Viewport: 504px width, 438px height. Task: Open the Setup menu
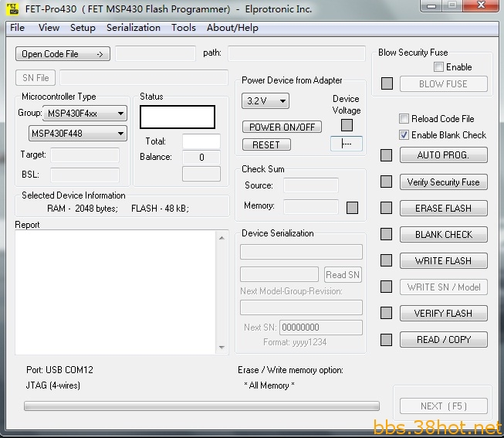(83, 28)
